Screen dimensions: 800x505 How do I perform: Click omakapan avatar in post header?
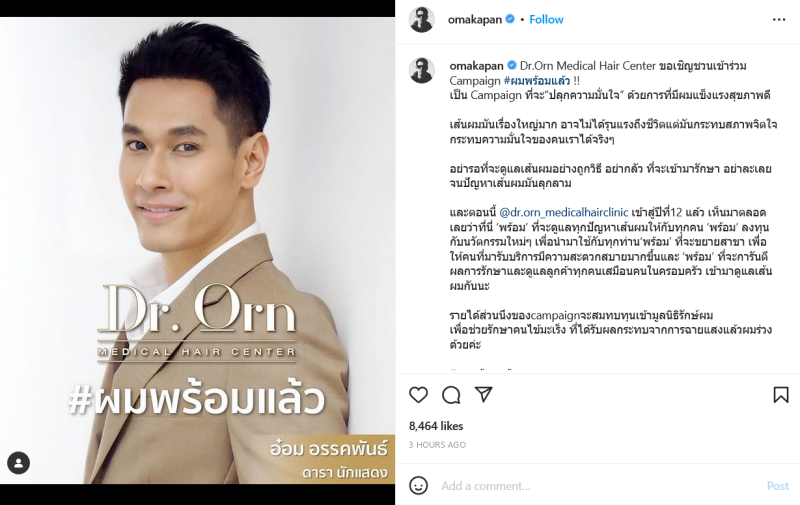(x=422, y=19)
